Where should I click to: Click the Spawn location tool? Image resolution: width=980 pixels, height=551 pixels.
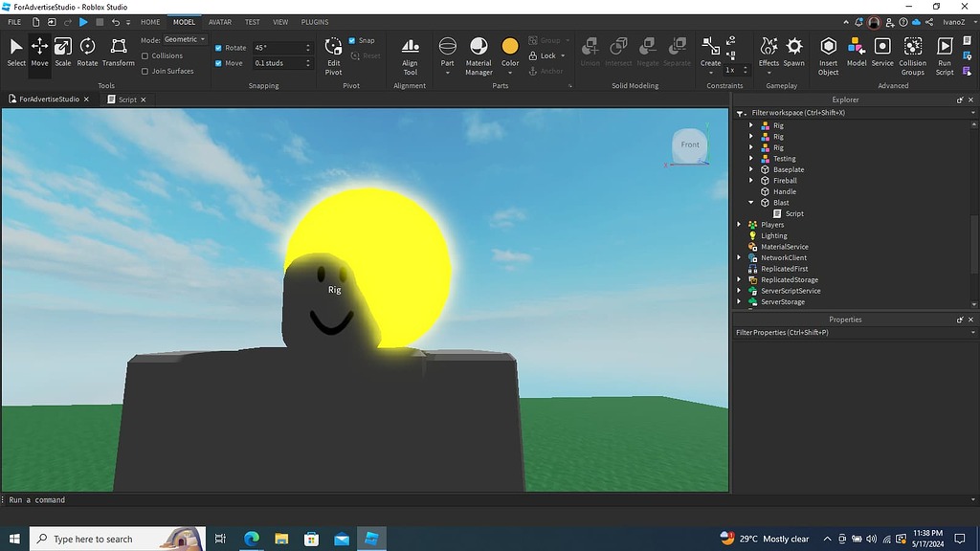[x=794, y=53]
